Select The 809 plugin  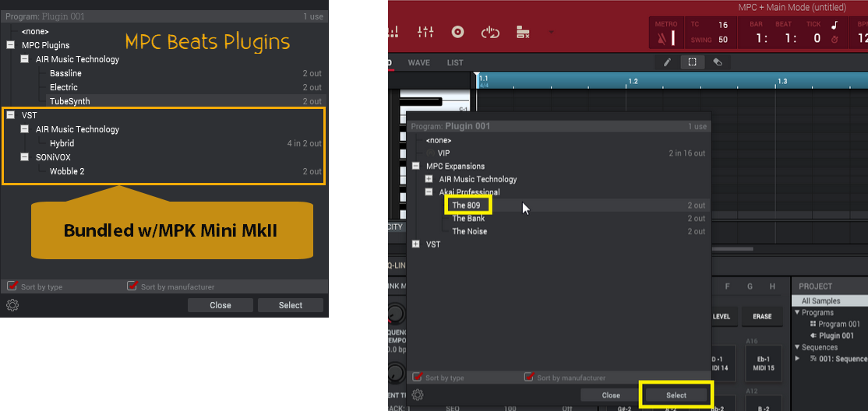point(465,205)
